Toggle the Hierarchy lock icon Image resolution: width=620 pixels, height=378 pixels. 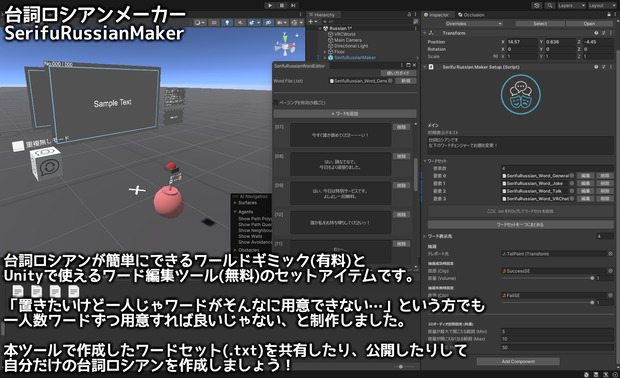pos(409,14)
